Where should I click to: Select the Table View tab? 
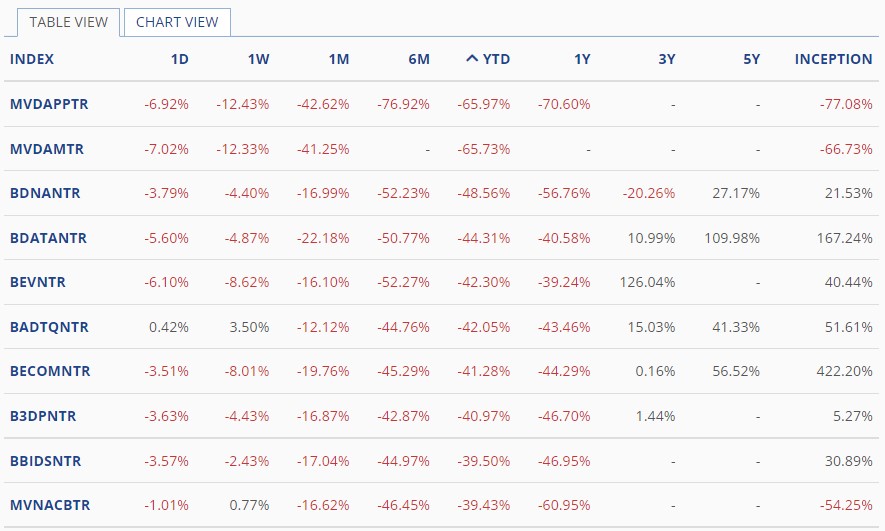coord(68,22)
